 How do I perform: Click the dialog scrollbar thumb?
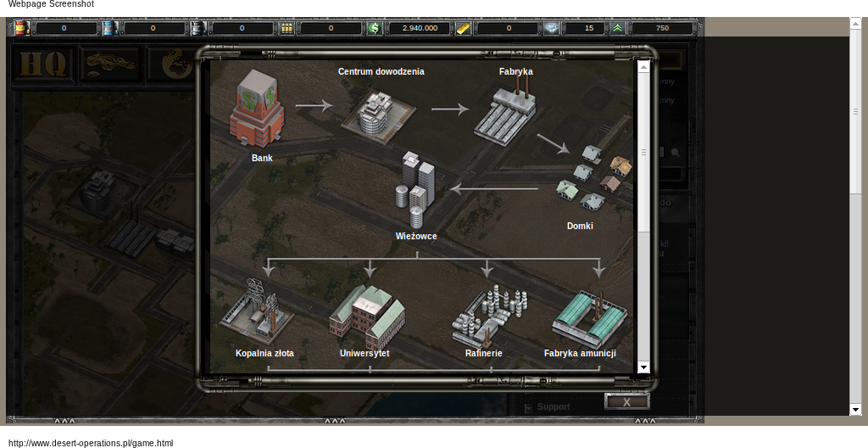coord(643,153)
